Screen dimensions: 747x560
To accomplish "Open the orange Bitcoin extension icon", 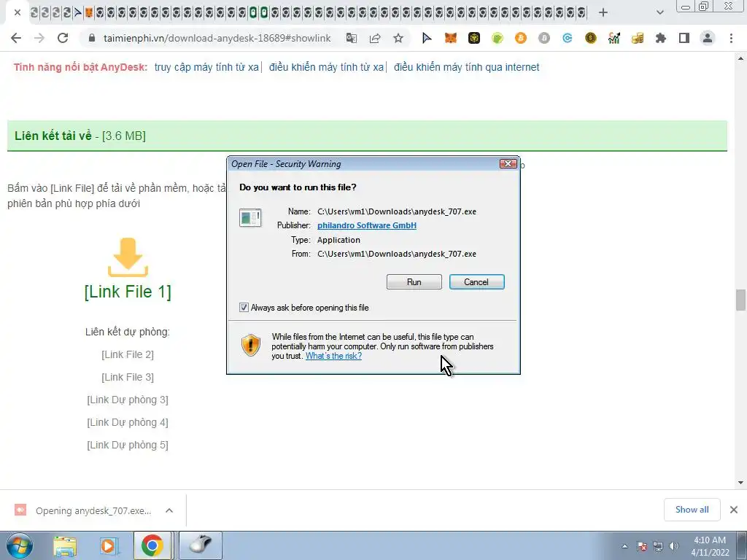I will pyautogui.click(x=521, y=38).
